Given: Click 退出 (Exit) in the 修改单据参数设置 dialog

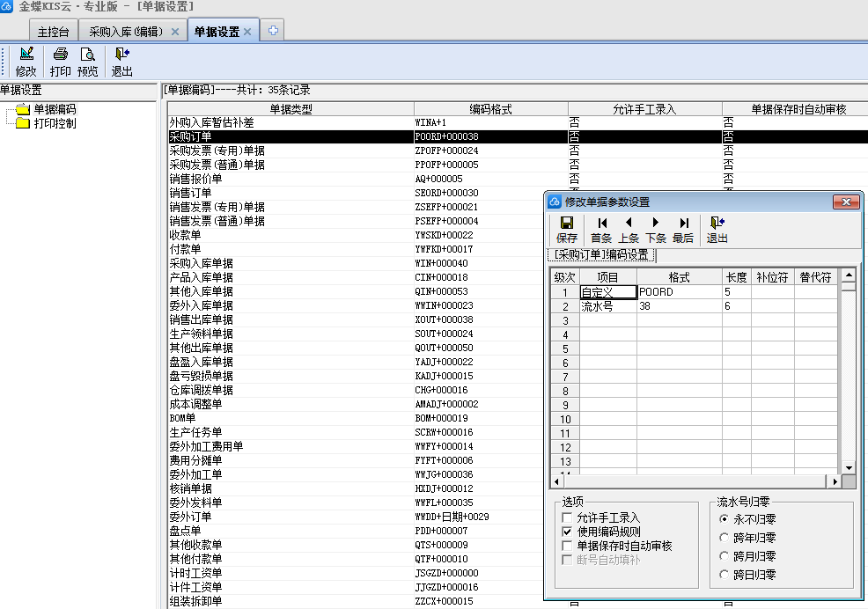Looking at the screenshot, I should [717, 230].
